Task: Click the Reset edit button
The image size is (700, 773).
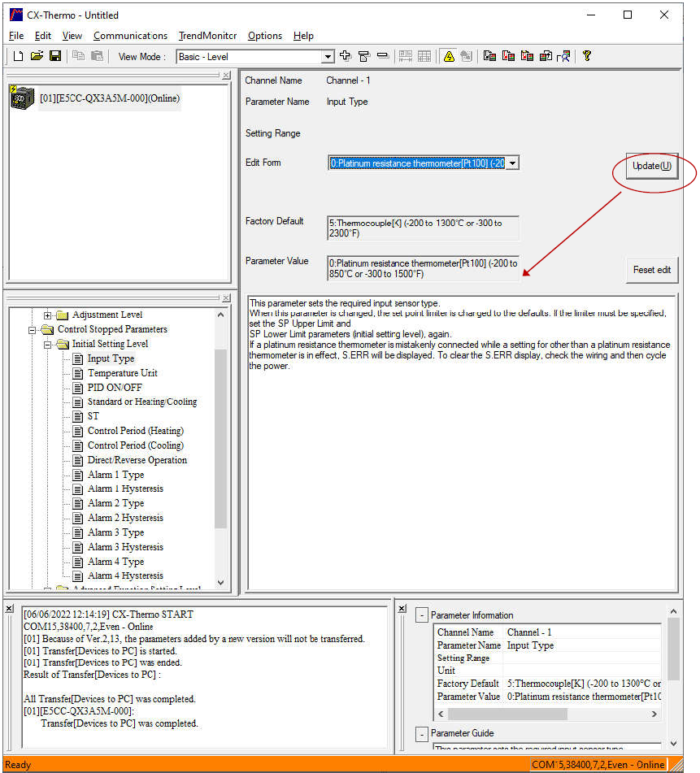Action: 652,270
